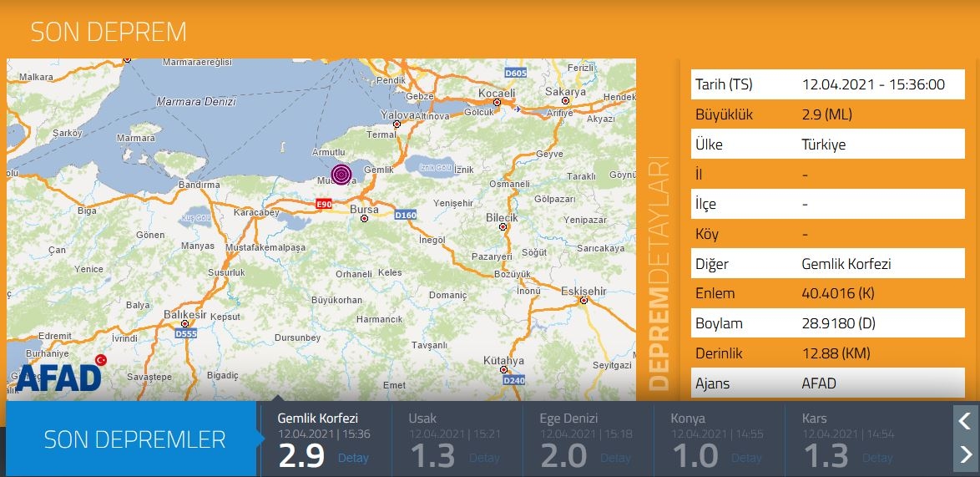
Task: Click the Eskişehir city marker on map
Action: [583, 301]
